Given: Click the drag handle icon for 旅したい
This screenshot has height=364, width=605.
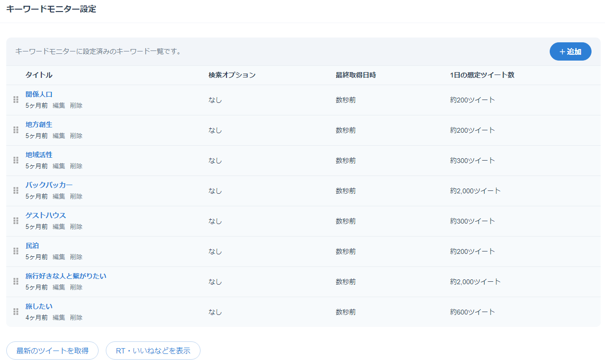Looking at the screenshot, I should 16,312.
